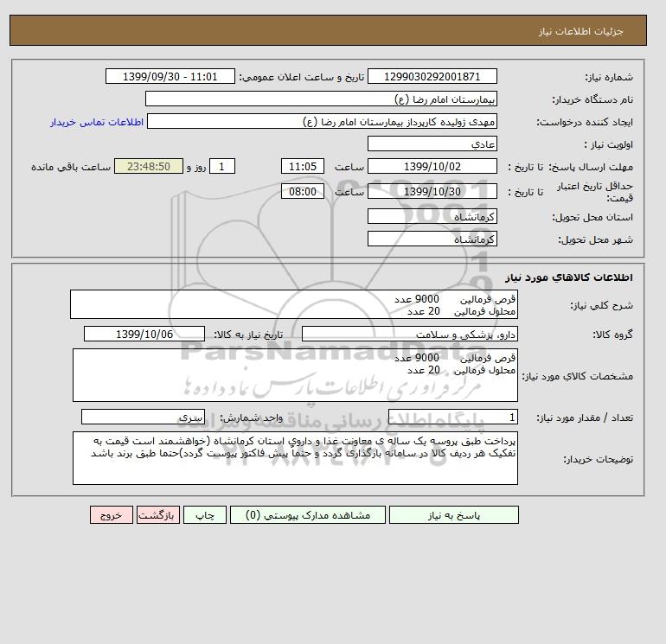Click the تعداد / مقدار مورد نیاز label

point(585,418)
